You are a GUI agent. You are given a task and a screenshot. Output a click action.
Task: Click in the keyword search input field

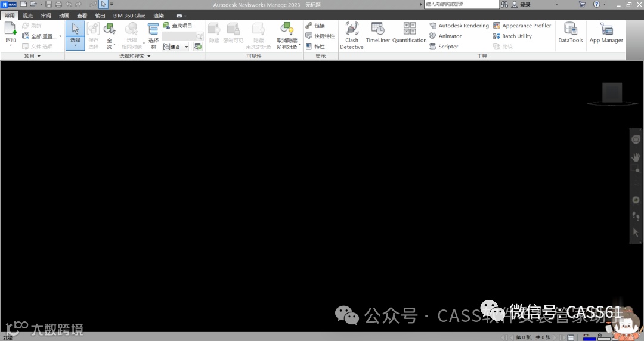(461, 4)
